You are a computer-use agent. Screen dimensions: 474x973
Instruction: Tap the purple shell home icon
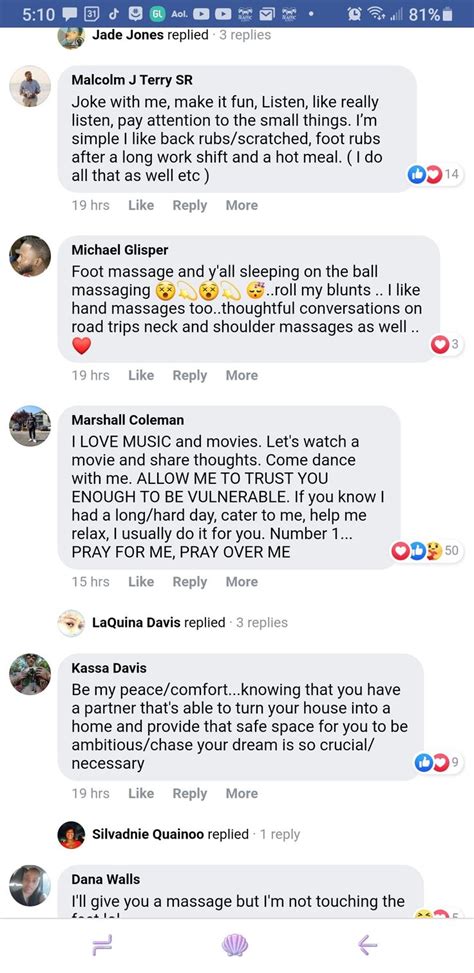(235, 945)
